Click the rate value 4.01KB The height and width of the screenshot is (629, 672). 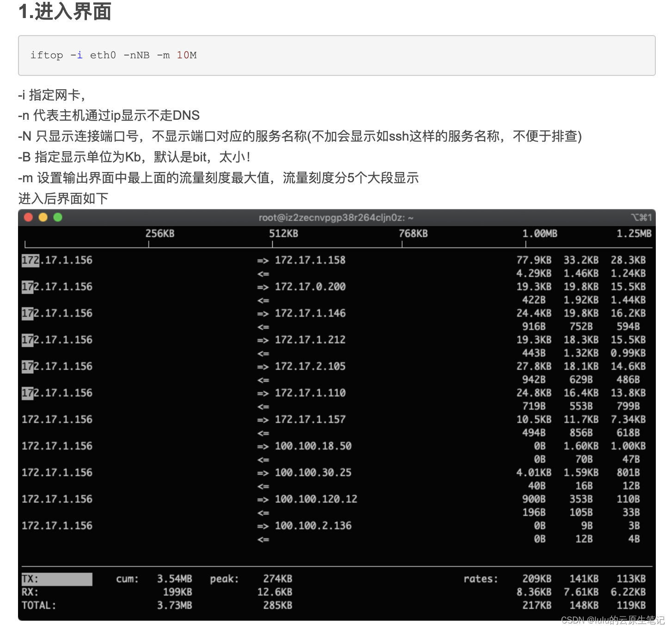[534, 473]
